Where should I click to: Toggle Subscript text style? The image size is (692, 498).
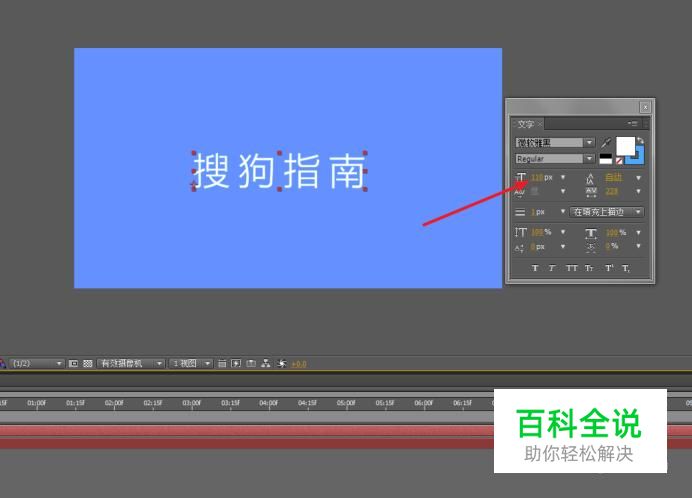pos(626,268)
